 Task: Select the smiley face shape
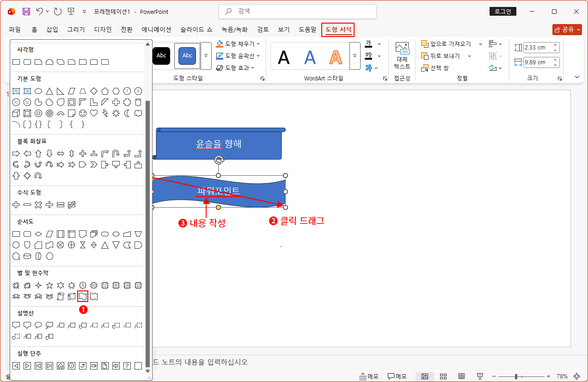(82, 113)
